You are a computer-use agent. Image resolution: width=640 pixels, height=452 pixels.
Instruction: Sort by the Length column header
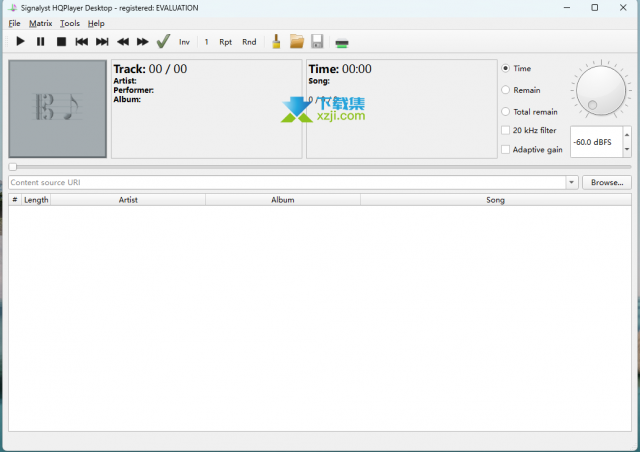(x=36, y=200)
